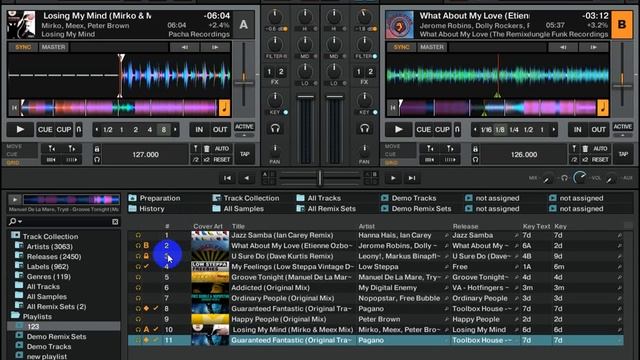
Task: Sort tracks by Key Text column
Action: pyautogui.click(x=536, y=226)
